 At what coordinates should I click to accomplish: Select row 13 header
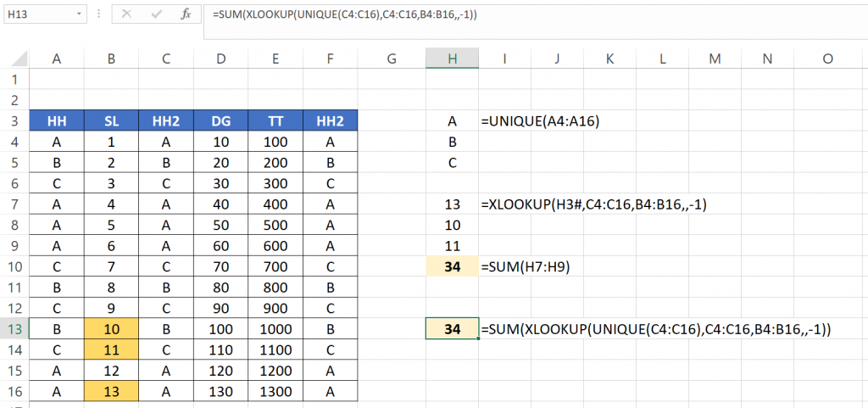coord(14,329)
